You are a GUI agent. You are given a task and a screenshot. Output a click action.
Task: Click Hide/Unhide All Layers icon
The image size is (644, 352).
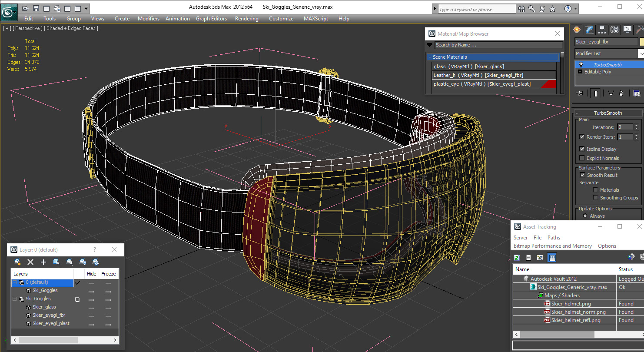tap(83, 262)
